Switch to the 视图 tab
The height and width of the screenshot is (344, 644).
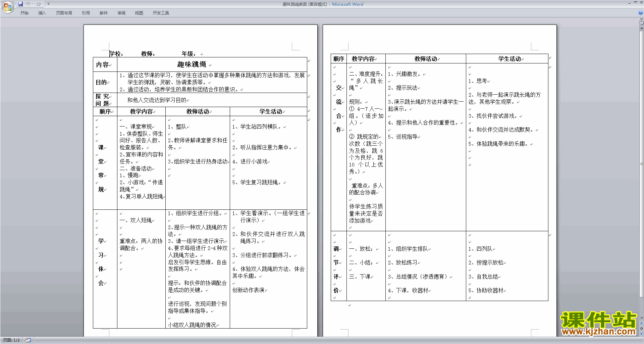click(x=139, y=13)
